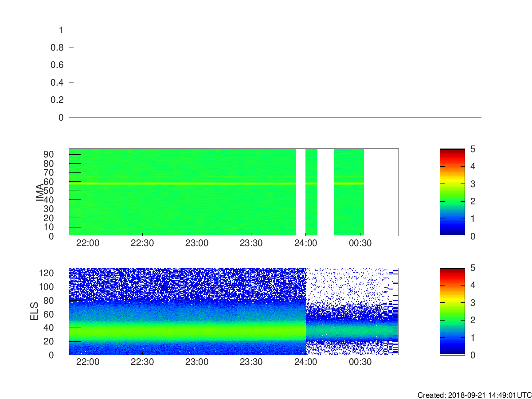Click 22:30 under the ELS panel
The height and width of the screenshot is (399, 532).
[142, 362]
